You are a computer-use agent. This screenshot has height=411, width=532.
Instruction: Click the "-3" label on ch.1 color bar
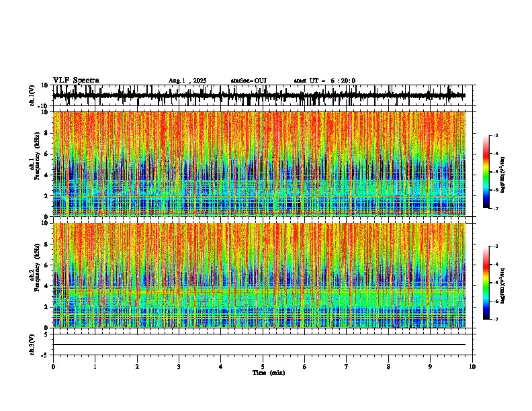pos(496,135)
